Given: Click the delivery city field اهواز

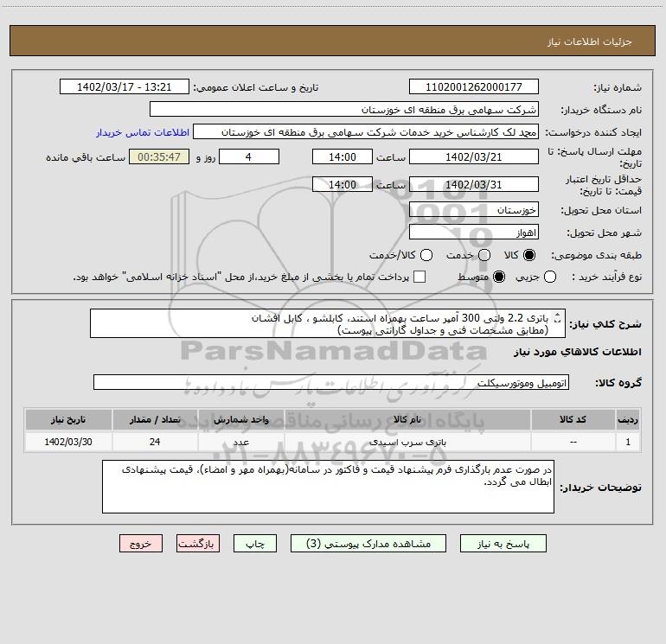Looking at the screenshot, I should pyautogui.click(x=474, y=232).
